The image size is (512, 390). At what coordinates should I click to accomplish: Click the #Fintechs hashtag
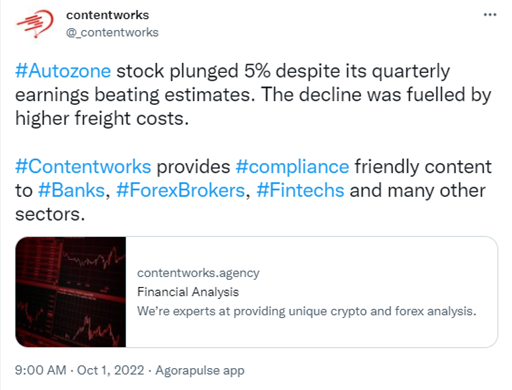(300, 190)
